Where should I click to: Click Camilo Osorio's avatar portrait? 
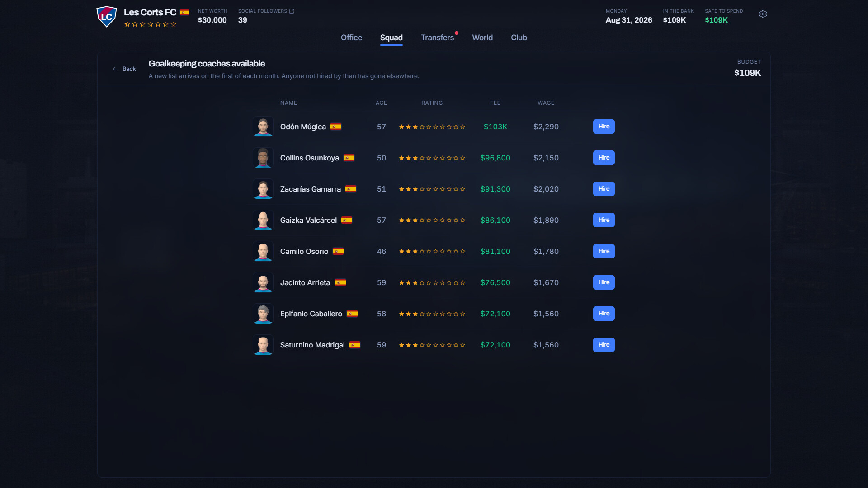point(263,251)
